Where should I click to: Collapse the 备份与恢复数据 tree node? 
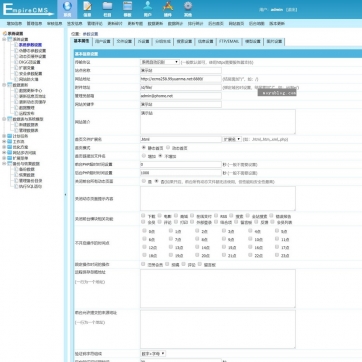[x=4, y=164]
